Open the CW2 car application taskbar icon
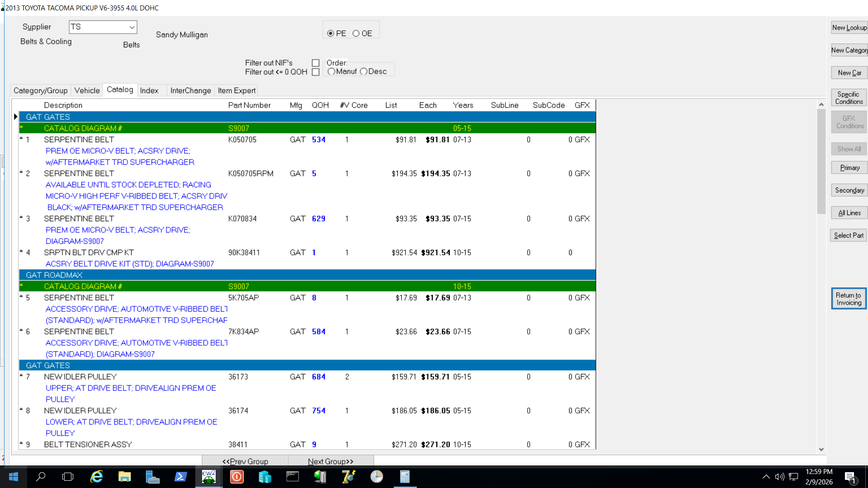Viewport: 868px width, 488px height. (x=208, y=477)
